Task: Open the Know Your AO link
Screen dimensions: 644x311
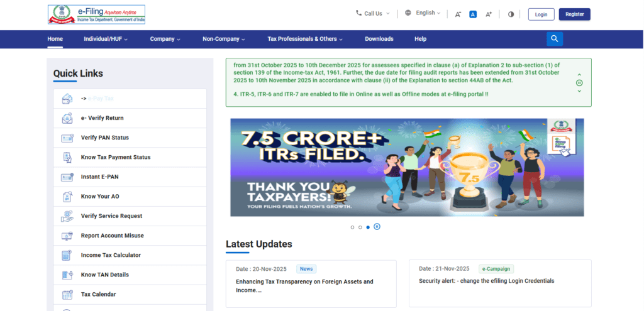Action: click(x=100, y=197)
